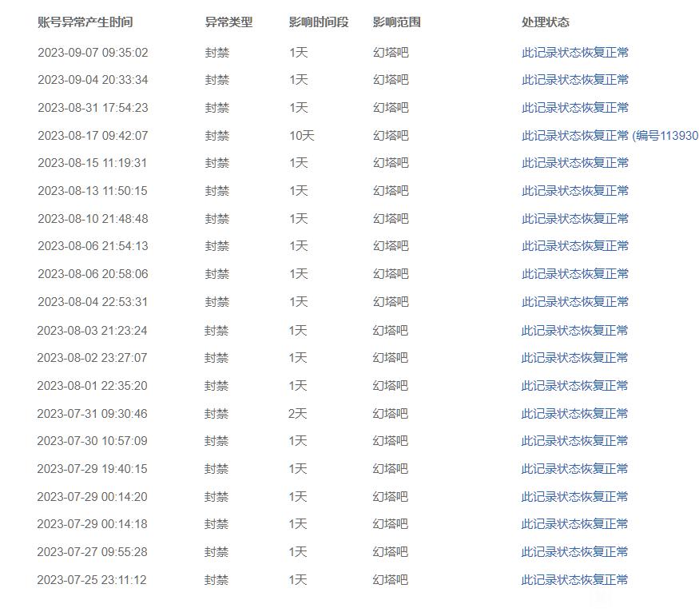Click status link for 2023-08-15 11:19:31 row
The height and width of the screenshot is (616, 699).
[x=575, y=163]
